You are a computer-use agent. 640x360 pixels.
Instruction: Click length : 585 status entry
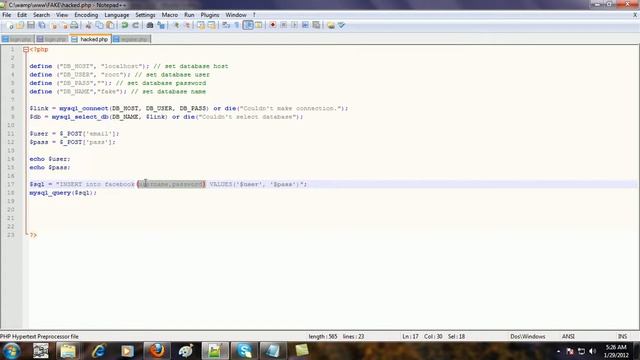tap(323, 336)
